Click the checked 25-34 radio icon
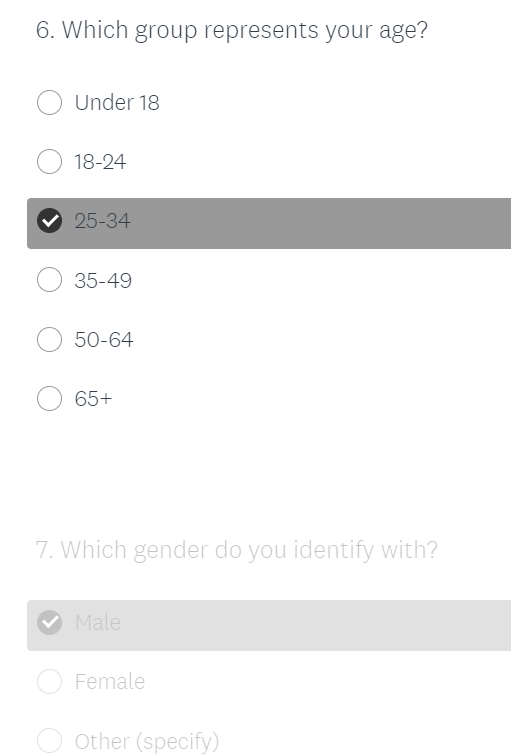The width and height of the screenshot is (511, 755). (x=49, y=221)
